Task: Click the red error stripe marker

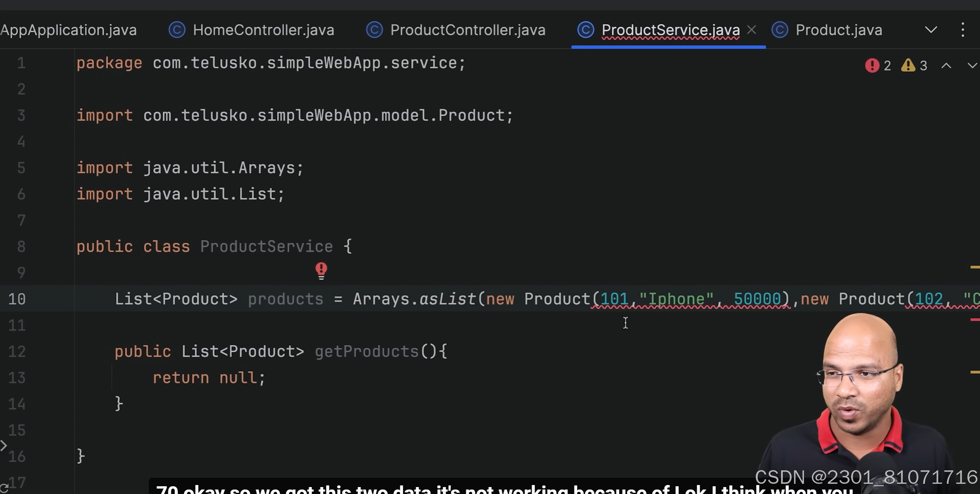Action: pos(975,320)
